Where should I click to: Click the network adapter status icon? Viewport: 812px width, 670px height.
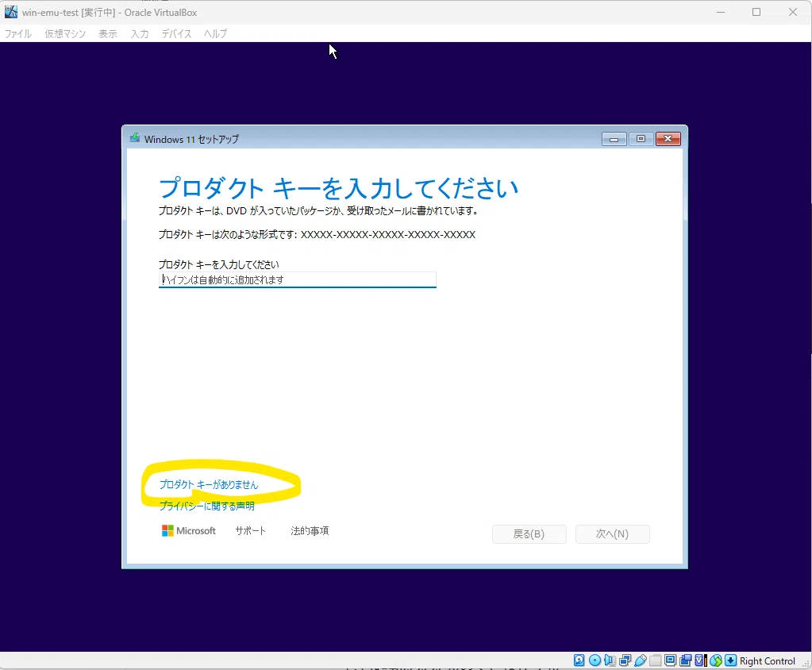[x=625, y=660]
